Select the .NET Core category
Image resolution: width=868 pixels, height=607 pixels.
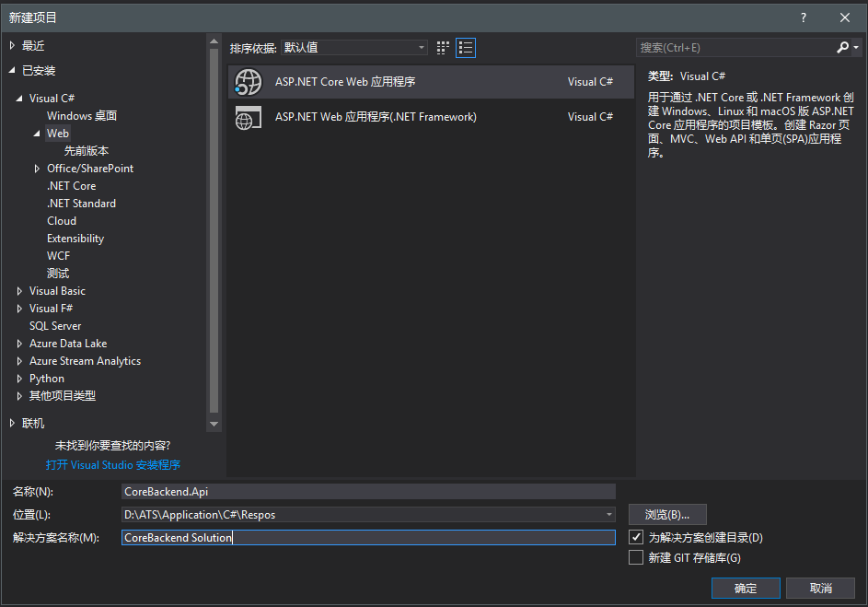72,186
